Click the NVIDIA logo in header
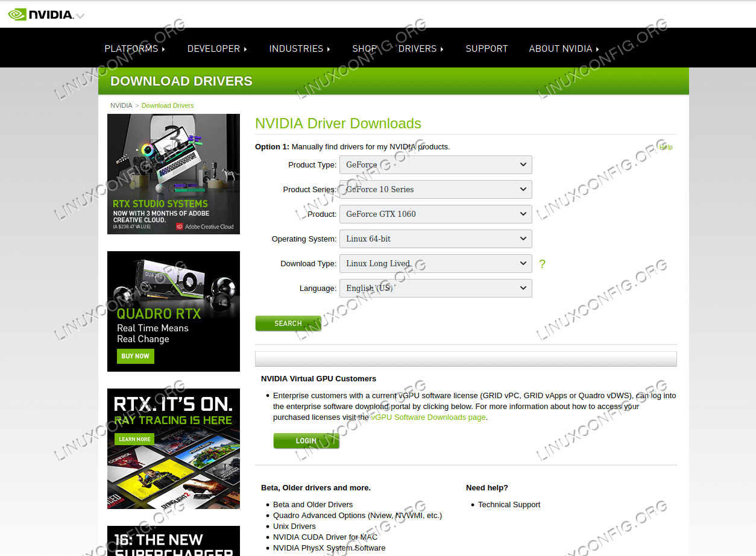This screenshot has width=756, height=556. pos(41,14)
